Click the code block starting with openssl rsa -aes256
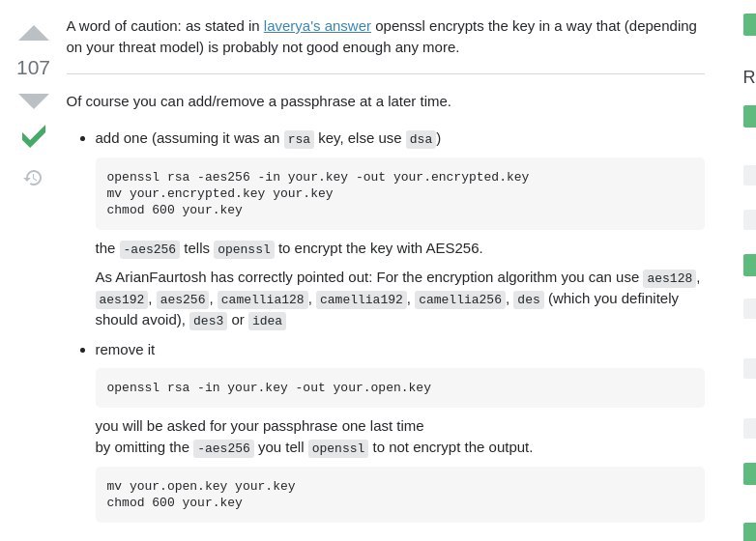756x541 pixels. point(399,193)
